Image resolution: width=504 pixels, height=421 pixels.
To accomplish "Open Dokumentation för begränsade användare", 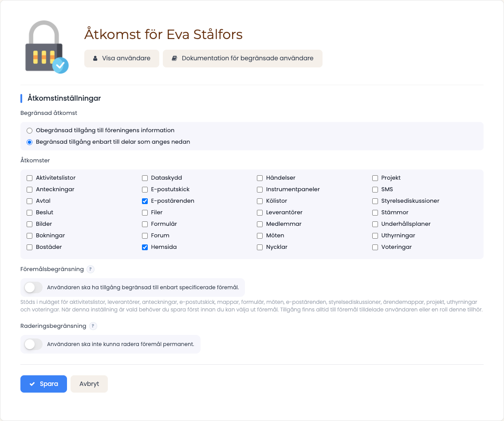I will tap(243, 59).
